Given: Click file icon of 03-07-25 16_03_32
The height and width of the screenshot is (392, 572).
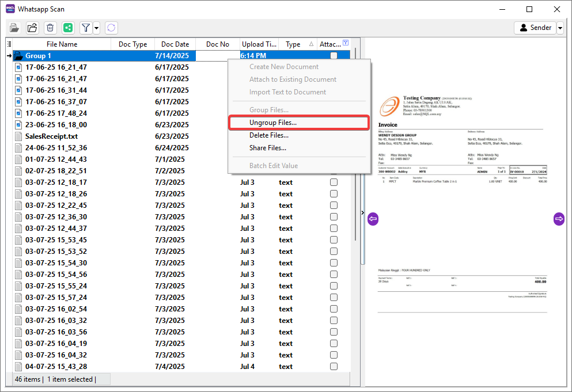Looking at the screenshot, I should click(18, 321).
